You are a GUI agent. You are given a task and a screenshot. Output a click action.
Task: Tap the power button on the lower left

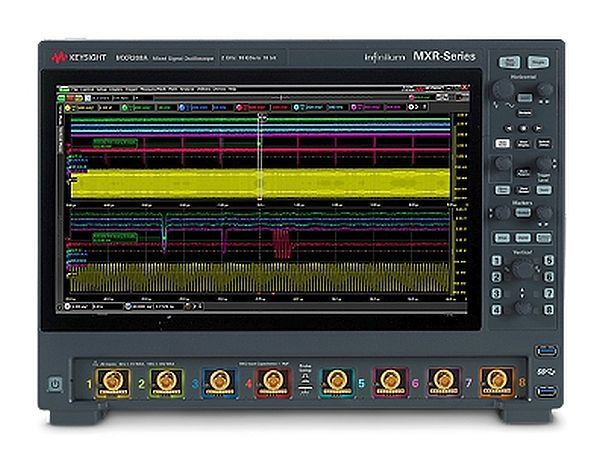click(x=55, y=384)
